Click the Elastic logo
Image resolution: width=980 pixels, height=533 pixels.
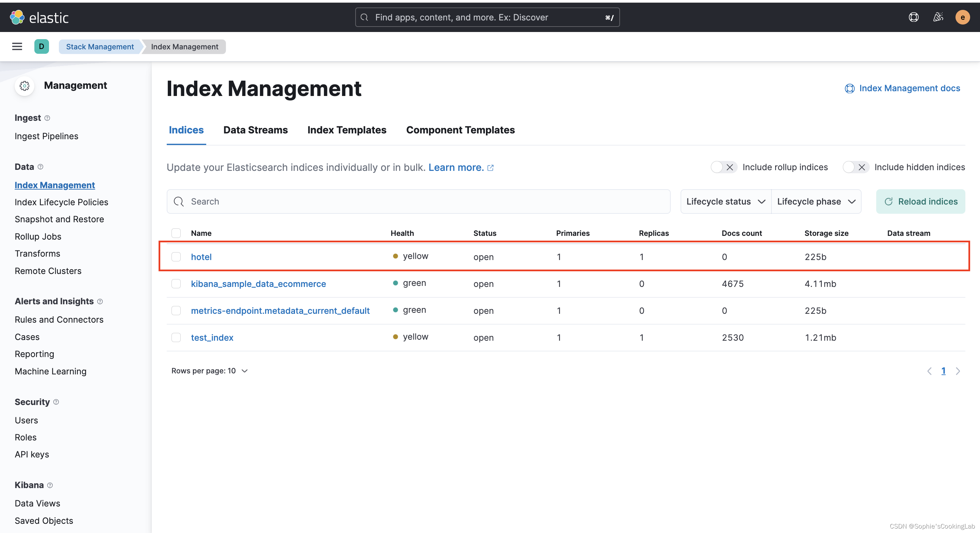[x=39, y=17]
